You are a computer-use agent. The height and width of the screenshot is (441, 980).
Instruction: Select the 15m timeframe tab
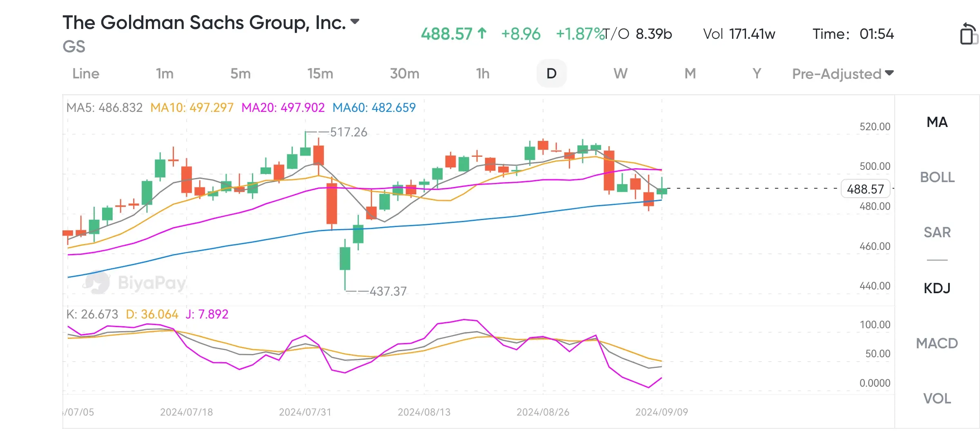(x=320, y=73)
